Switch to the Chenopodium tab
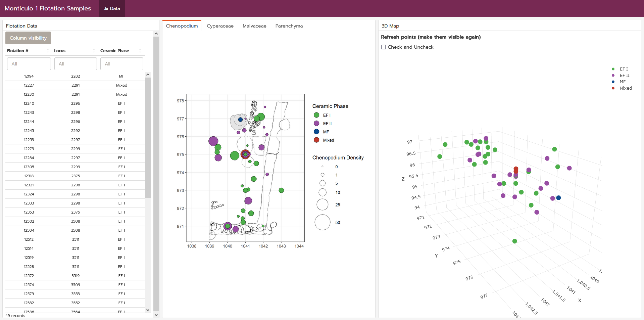 pos(182,26)
